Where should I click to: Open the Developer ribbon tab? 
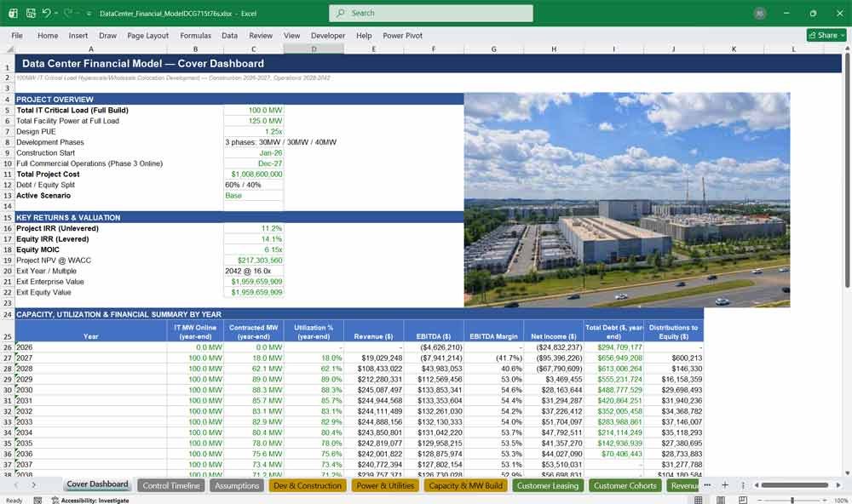[x=328, y=35]
